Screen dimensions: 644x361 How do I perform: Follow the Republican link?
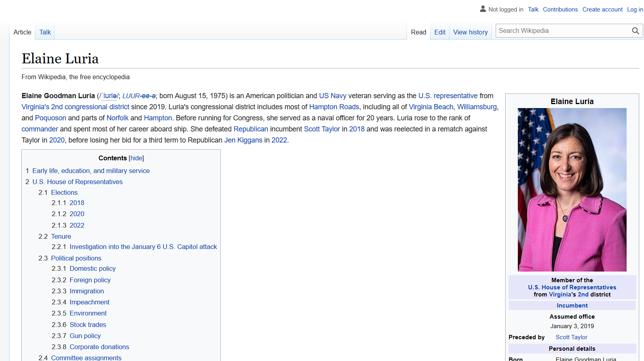pyautogui.click(x=251, y=129)
